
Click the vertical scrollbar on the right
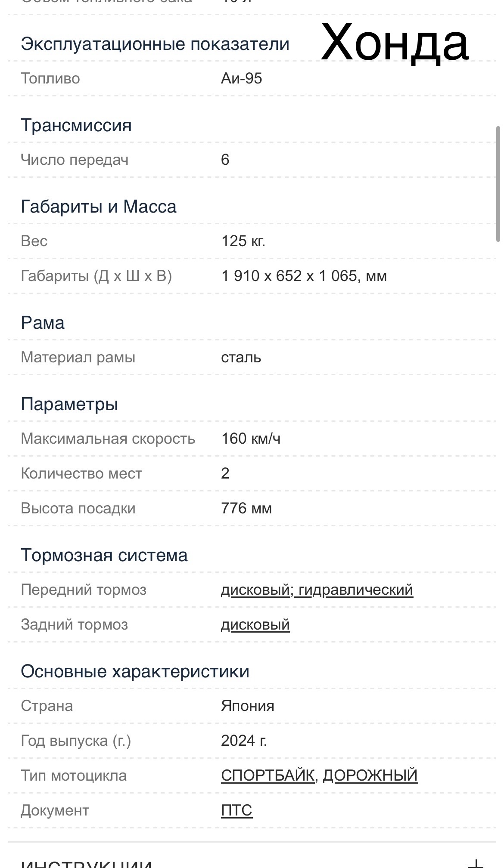click(x=498, y=184)
